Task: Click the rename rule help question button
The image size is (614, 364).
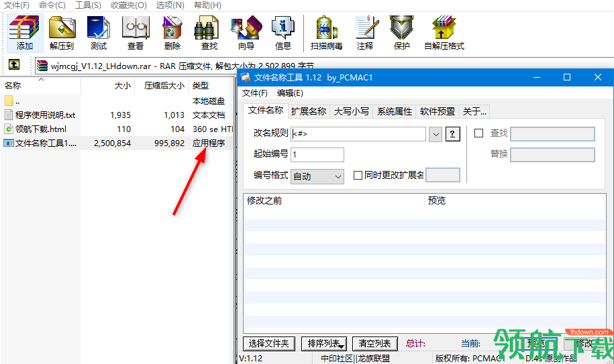Action: (453, 134)
